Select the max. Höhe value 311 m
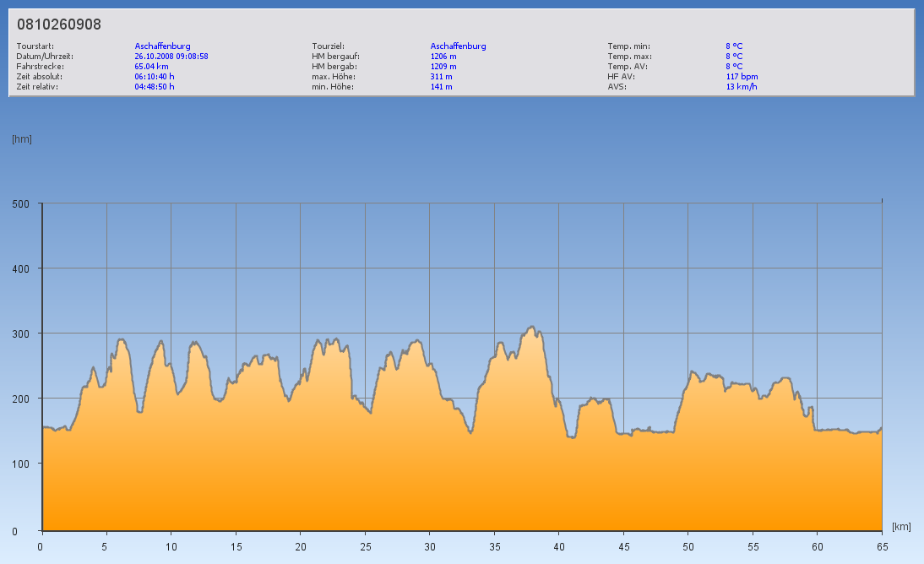The image size is (924, 564). tap(441, 76)
